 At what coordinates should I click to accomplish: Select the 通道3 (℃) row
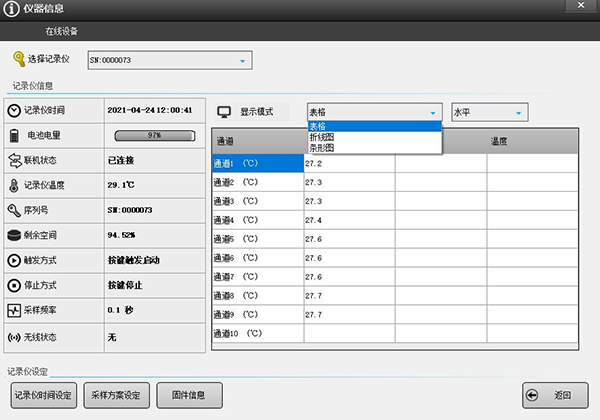[x=395, y=201]
